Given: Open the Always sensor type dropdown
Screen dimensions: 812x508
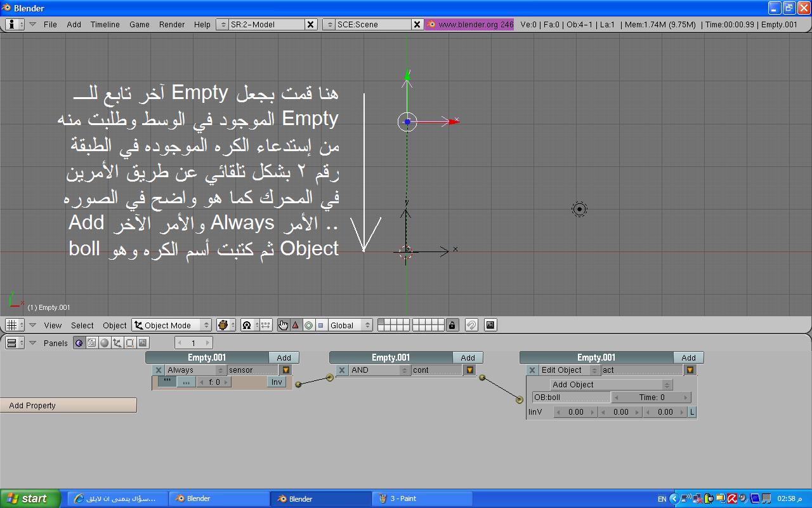Looking at the screenshot, I should click(195, 370).
